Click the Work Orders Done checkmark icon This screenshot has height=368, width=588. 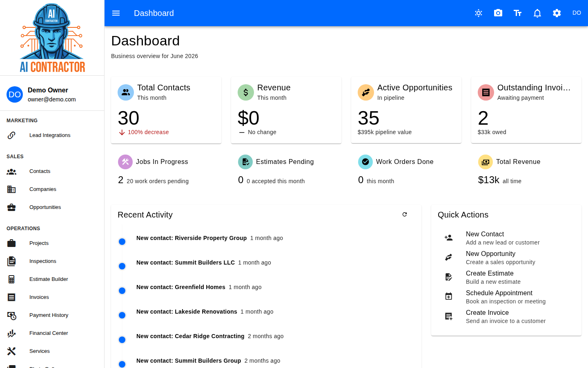[x=365, y=162]
